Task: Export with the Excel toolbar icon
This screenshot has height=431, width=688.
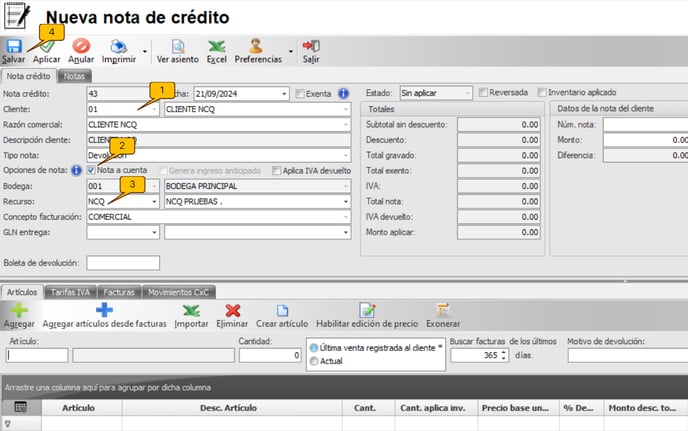Action: 217,46
